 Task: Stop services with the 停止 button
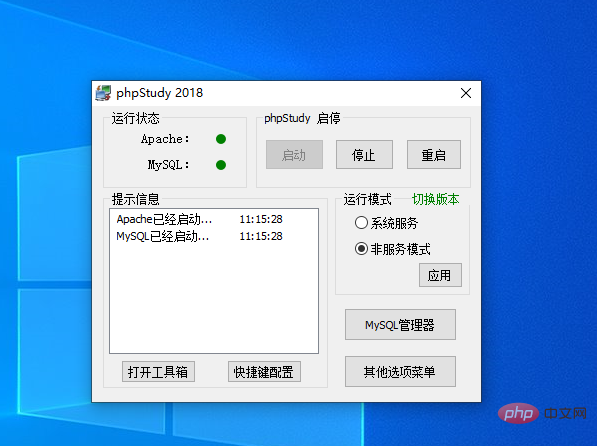coord(364,155)
